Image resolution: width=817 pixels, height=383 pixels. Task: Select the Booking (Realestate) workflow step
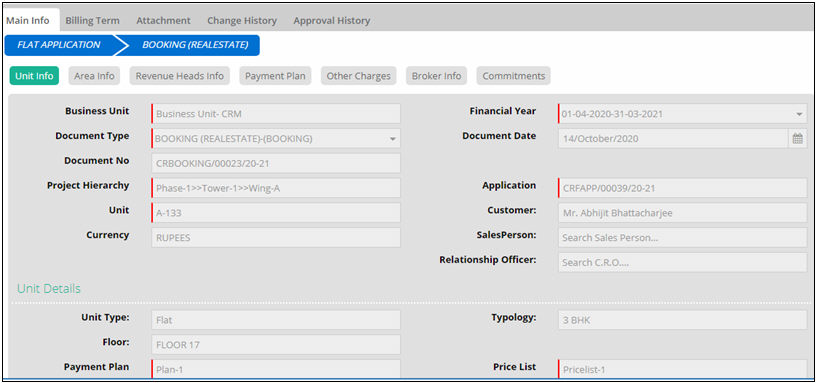click(195, 45)
